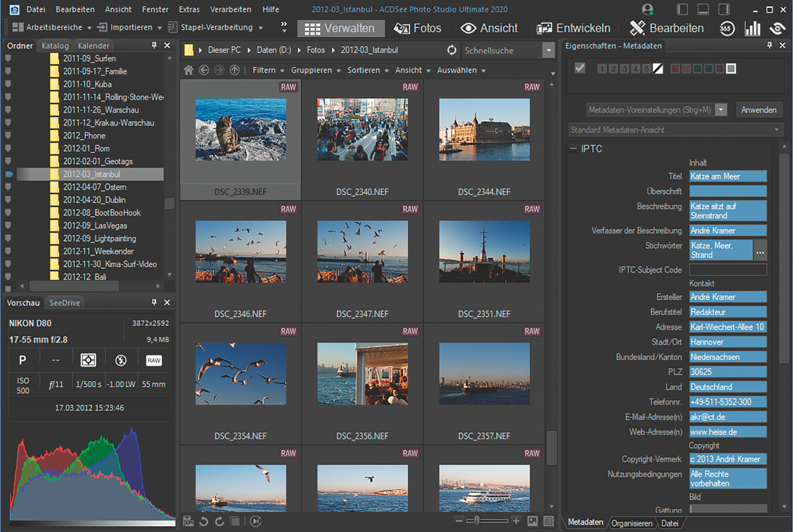
Task: Rotate image left with bottom toolbar icon
Action: [204, 522]
